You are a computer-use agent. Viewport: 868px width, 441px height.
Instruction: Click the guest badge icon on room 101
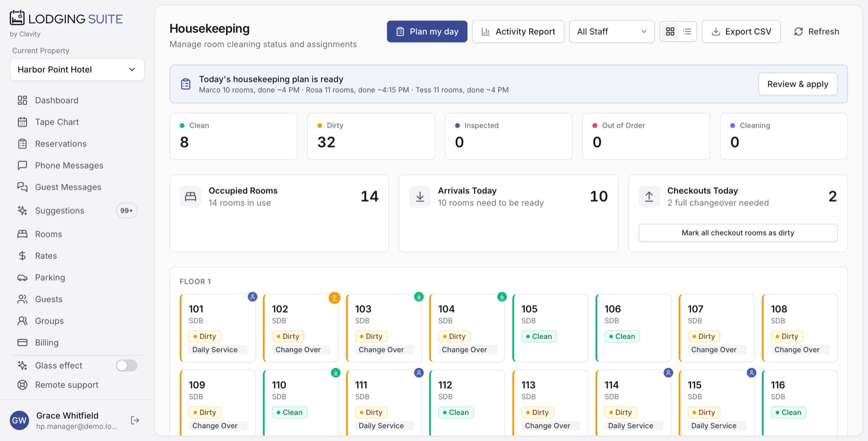pyautogui.click(x=252, y=297)
